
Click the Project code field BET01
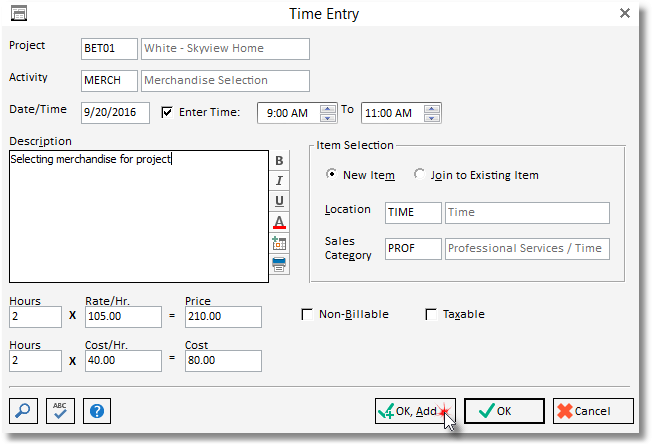109,49
